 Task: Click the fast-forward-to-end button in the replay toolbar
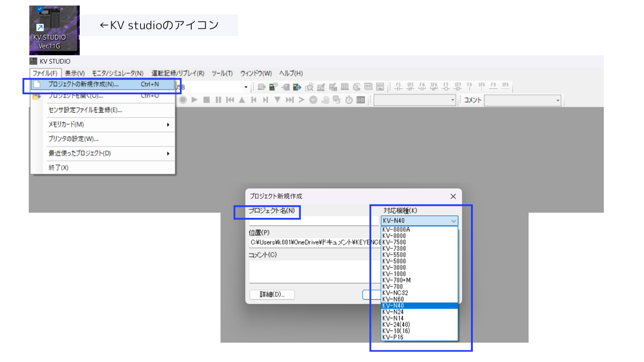pos(289,100)
